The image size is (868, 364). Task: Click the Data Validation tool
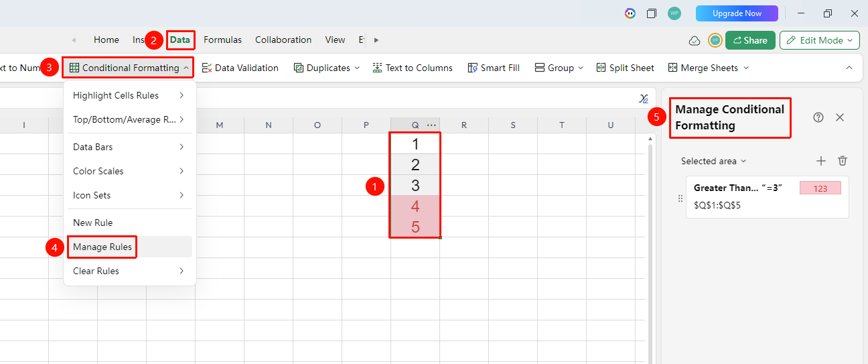coord(240,68)
